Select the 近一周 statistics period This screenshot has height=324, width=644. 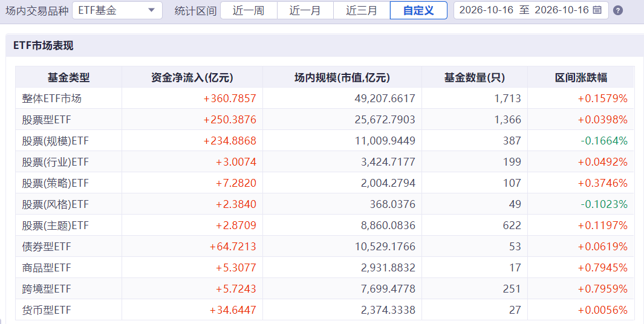[249, 10]
